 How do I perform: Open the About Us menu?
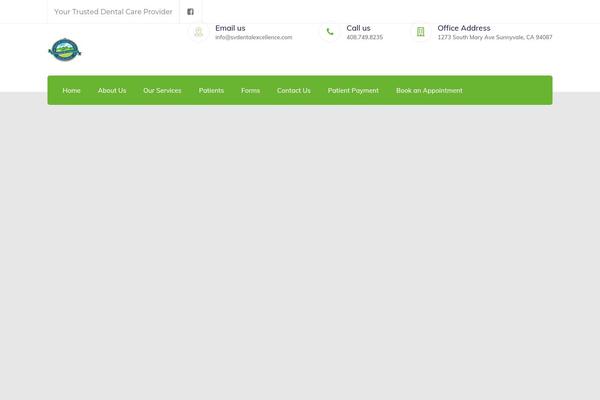pos(112,90)
